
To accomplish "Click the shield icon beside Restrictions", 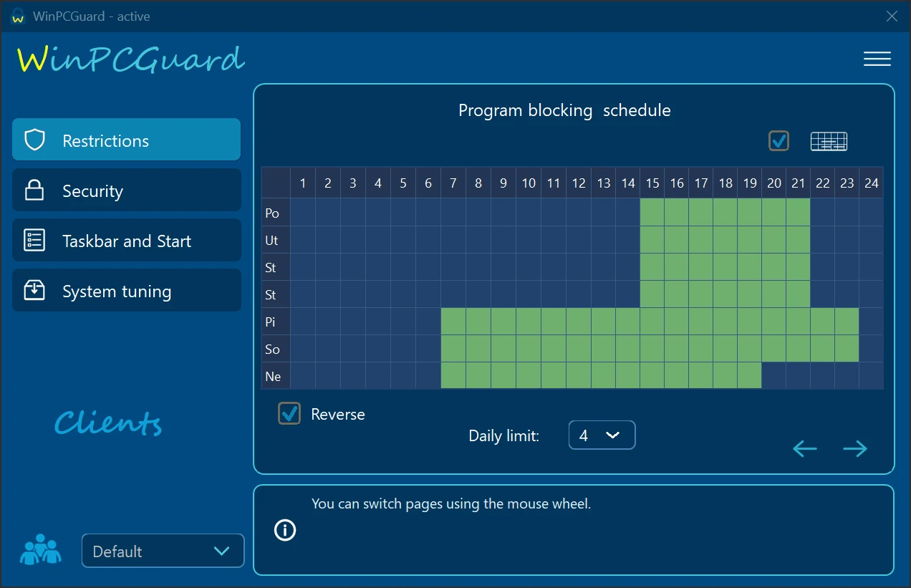I will [34, 140].
